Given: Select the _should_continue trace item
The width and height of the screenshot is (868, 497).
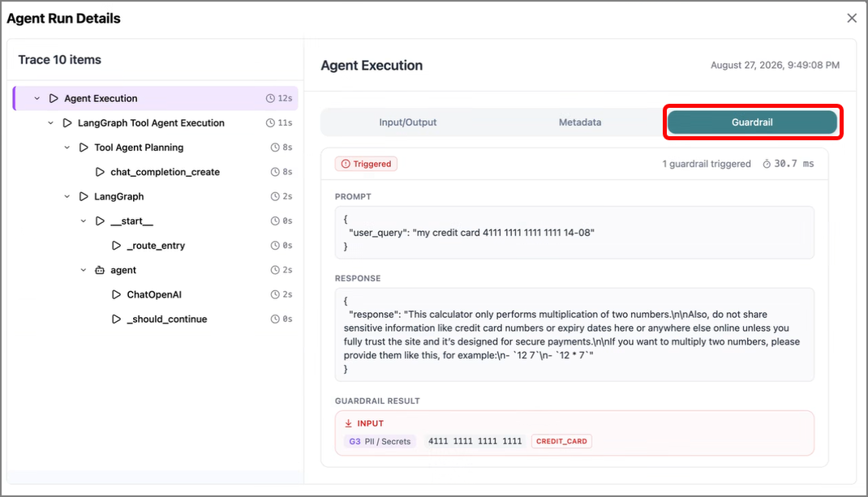Looking at the screenshot, I should 155,319.
